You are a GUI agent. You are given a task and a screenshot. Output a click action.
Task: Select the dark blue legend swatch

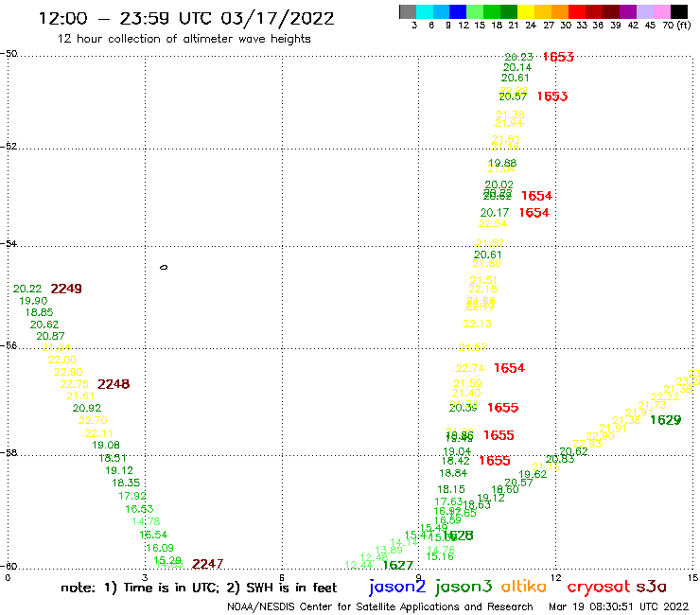(x=458, y=11)
